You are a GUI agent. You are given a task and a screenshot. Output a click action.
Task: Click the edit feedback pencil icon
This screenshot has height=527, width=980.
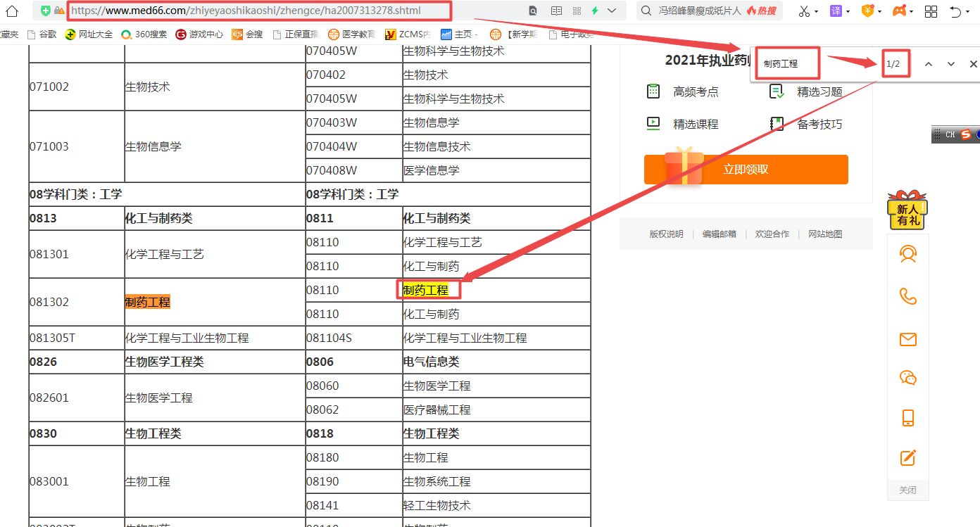coord(907,457)
